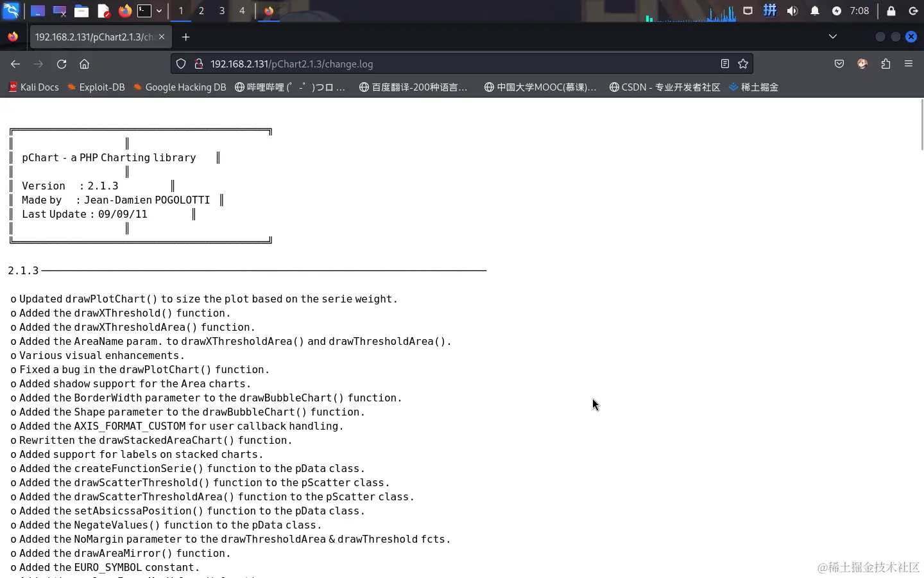924x578 pixels.
Task: Click the log out icon in the panel
Action: point(914,11)
